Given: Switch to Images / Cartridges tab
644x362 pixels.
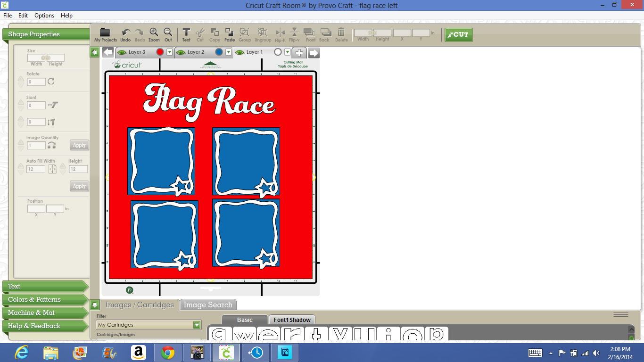Looking at the screenshot, I should tap(140, 305).
